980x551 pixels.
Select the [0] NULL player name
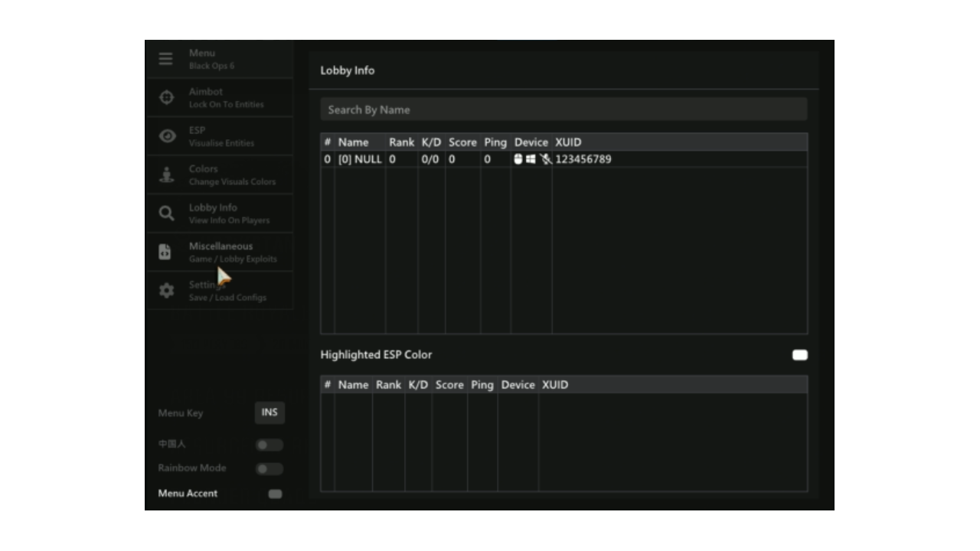coord(360,159)
